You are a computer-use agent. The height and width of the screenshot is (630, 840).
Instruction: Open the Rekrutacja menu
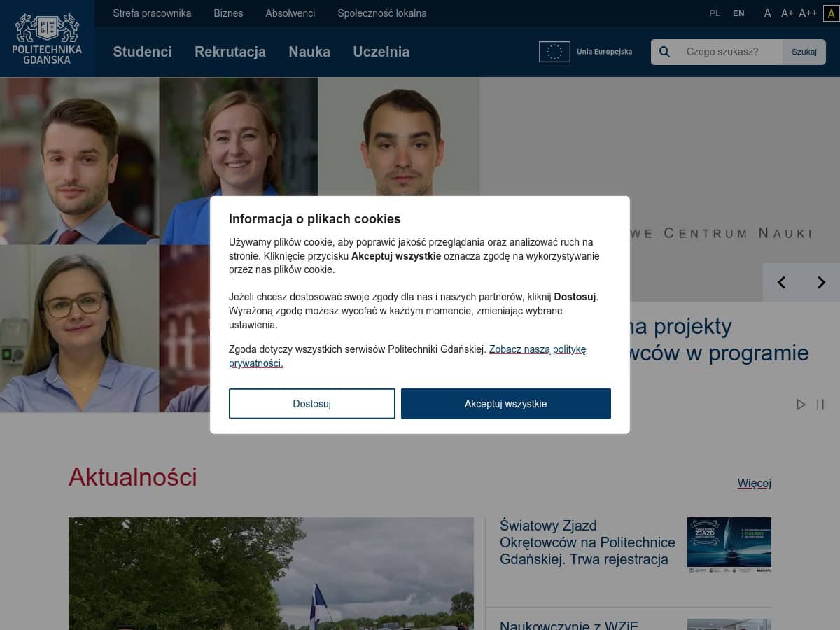(x=230, y=52)
